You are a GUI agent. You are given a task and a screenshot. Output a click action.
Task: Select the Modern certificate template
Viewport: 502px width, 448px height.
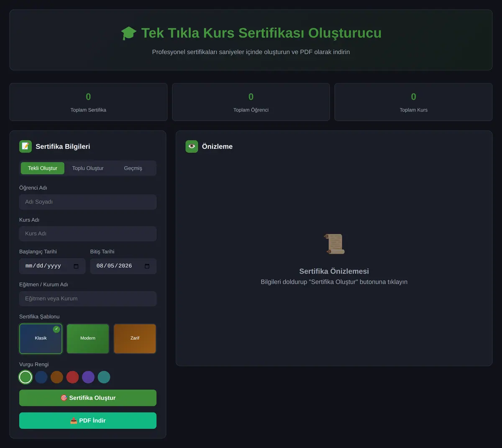88,339
